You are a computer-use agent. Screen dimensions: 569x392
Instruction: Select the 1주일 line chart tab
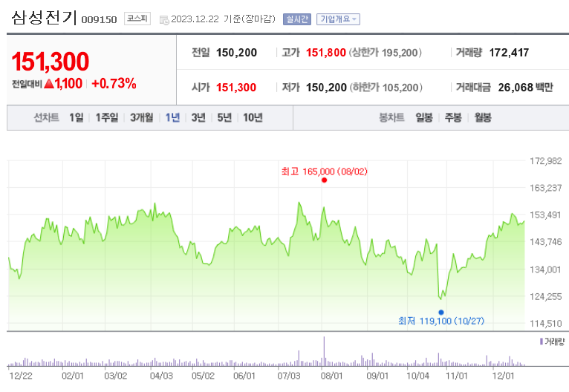pyautogui.click(x=107, y=117)
